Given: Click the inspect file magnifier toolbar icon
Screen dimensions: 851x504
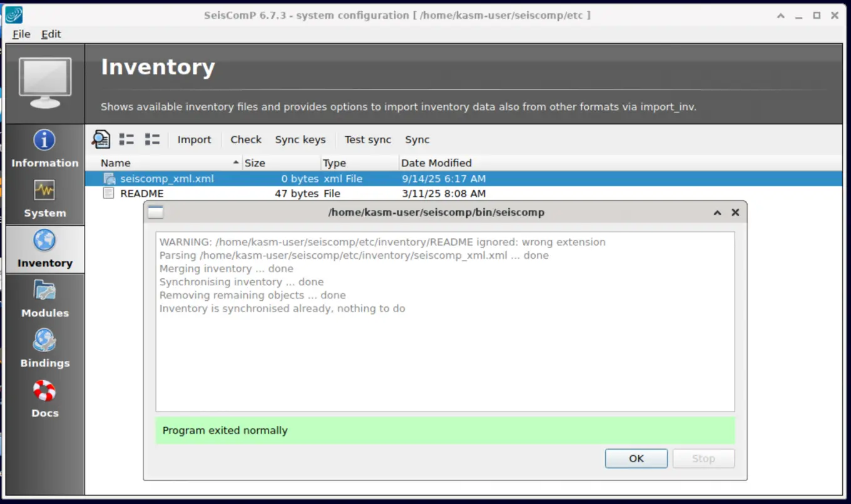Looking at the screenshot, I should [101, 139].
